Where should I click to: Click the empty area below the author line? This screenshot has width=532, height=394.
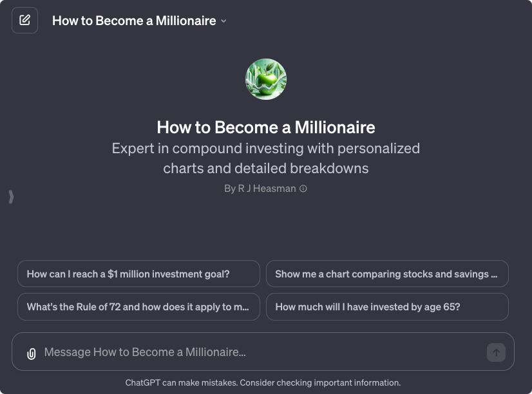point(266,225)
